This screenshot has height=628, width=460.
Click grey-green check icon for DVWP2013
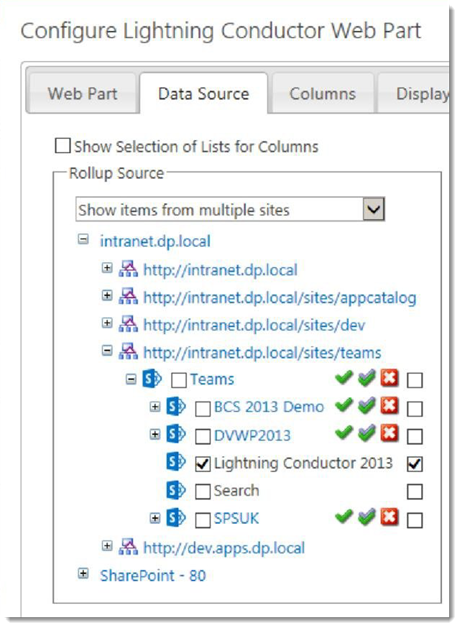367,433
